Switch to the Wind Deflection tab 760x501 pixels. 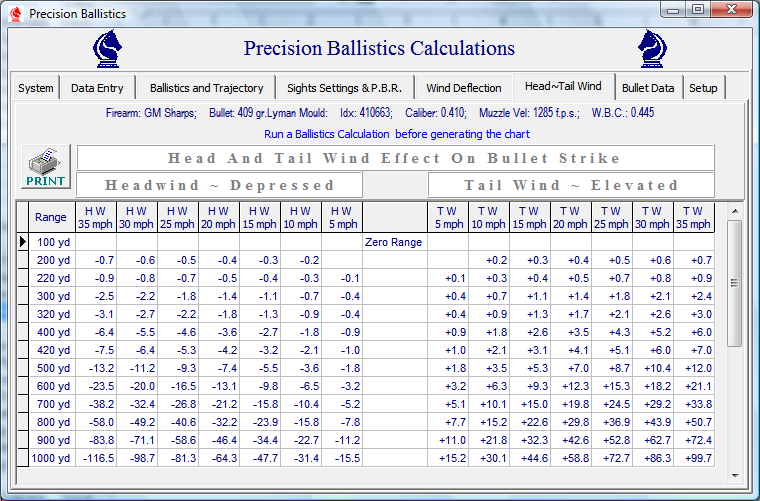pyautogui.click(x=464, y=88)
